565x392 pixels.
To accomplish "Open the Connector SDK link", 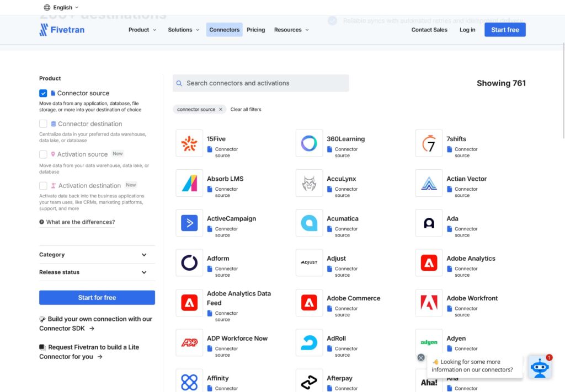I will tap(96, 324).
